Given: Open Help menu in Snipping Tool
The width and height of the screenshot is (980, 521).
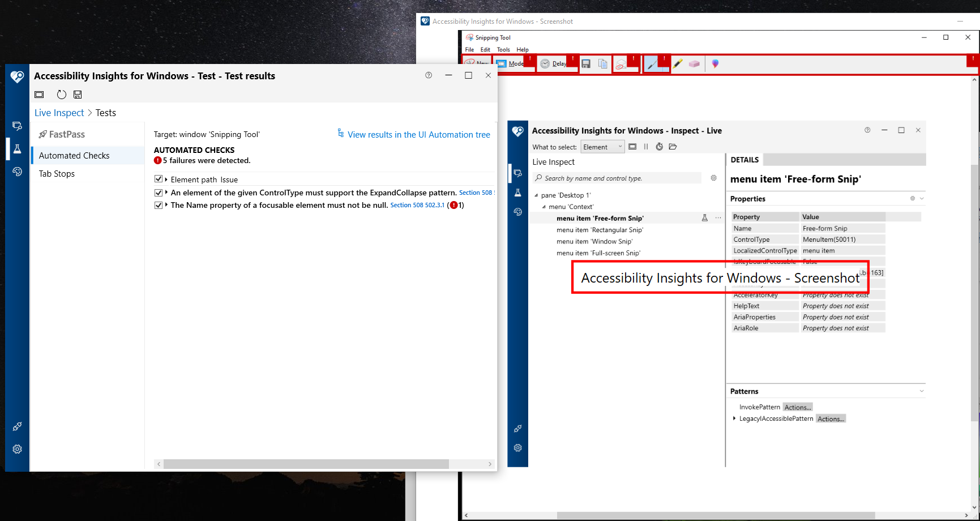Looking at the screenshot, I should pos(523,49).
